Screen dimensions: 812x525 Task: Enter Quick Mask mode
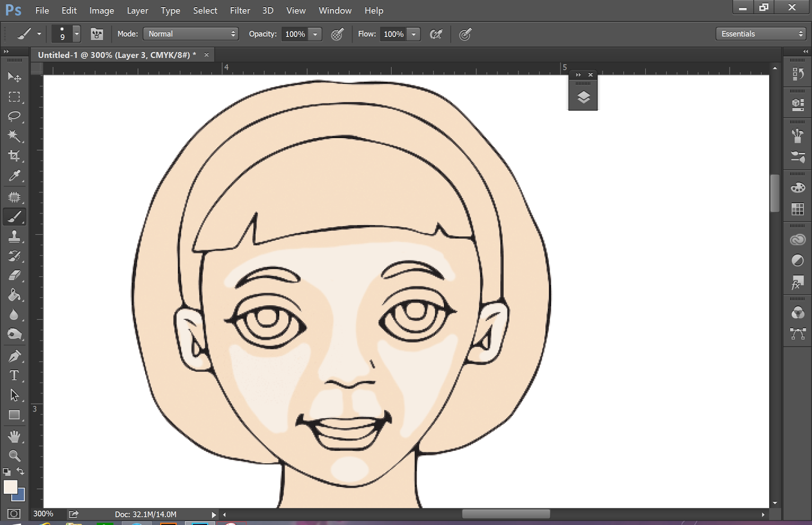point(14,513)
